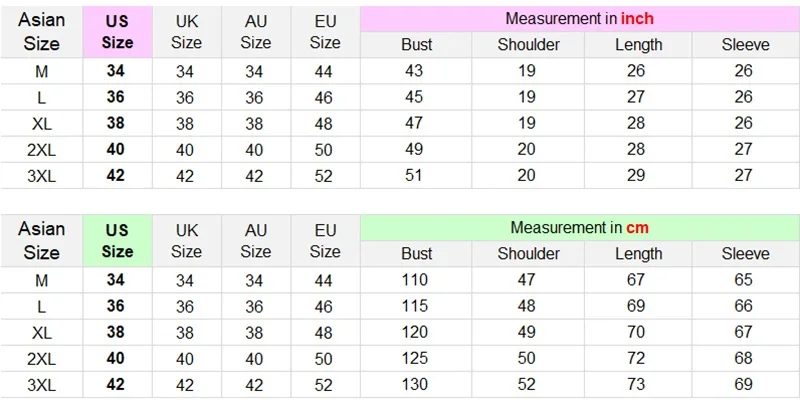Select Asian Size 3XL row in inch table

click(400, 175)
